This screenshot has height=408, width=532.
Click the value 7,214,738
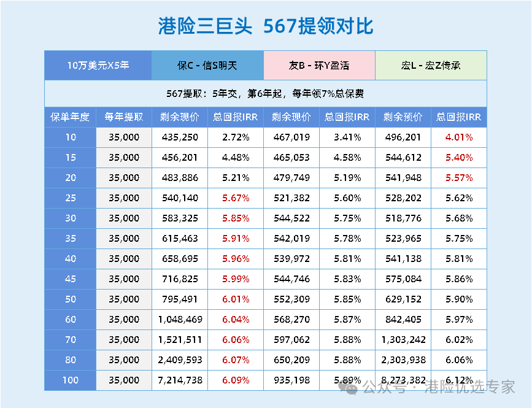point(180,380)
